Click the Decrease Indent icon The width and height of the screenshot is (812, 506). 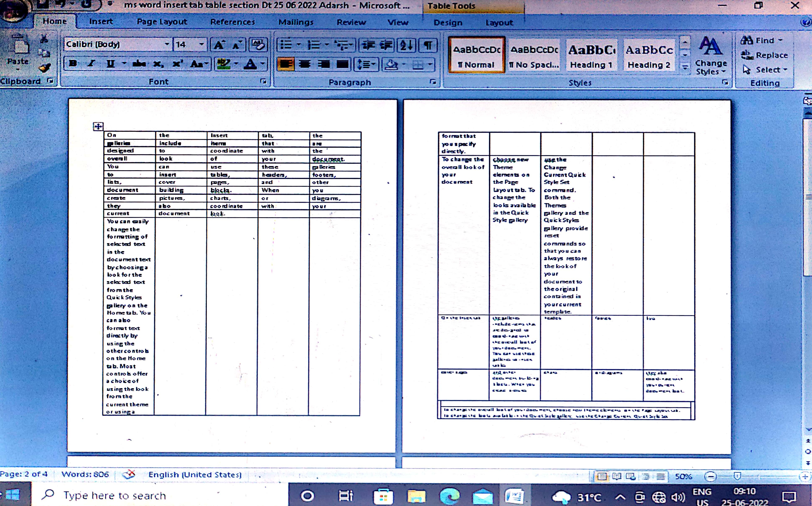368,45
